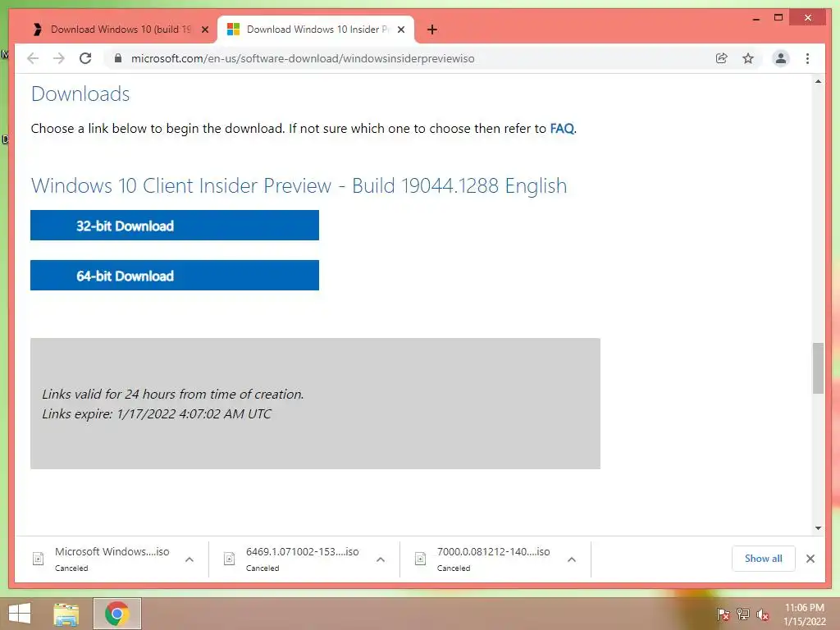
Task: Select the Download Windows 10 Insider tab
Action: [x=315, y=30]
